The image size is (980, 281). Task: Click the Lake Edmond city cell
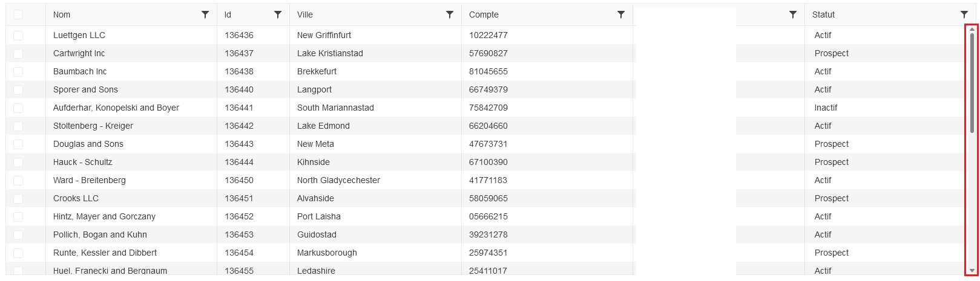pos(323,126)
